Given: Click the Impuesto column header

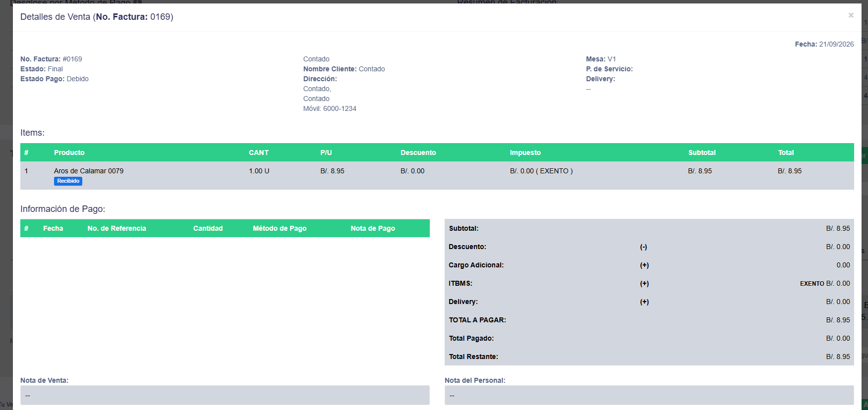Looking at the screenshot, I should tap(525, 153).
